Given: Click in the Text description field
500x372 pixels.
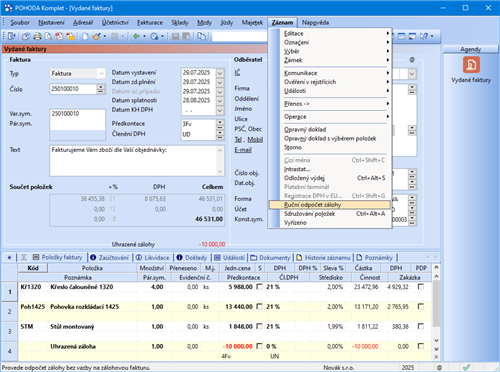Looking at the screenshot, I should click(137, 161).
